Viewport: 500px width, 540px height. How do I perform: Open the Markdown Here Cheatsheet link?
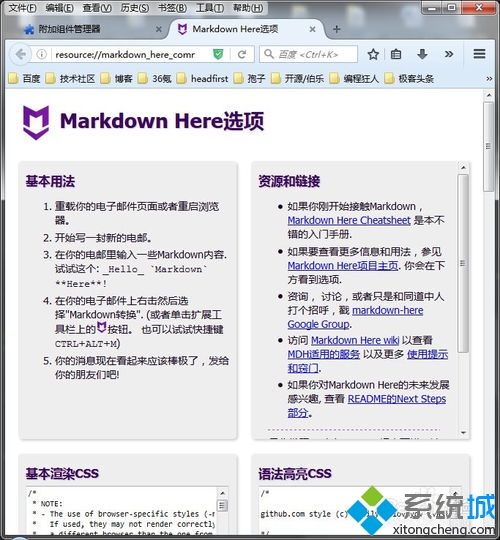tap(349, 220)
